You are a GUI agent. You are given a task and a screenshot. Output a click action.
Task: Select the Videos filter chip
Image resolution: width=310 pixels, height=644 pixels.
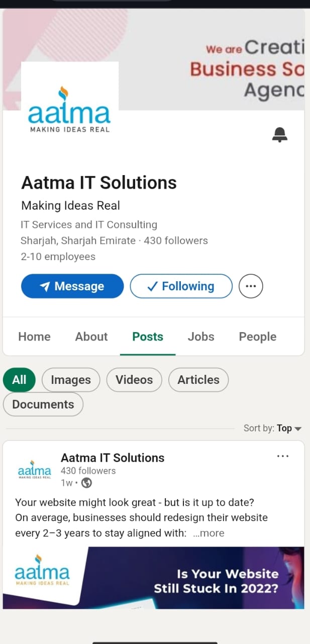134,380
